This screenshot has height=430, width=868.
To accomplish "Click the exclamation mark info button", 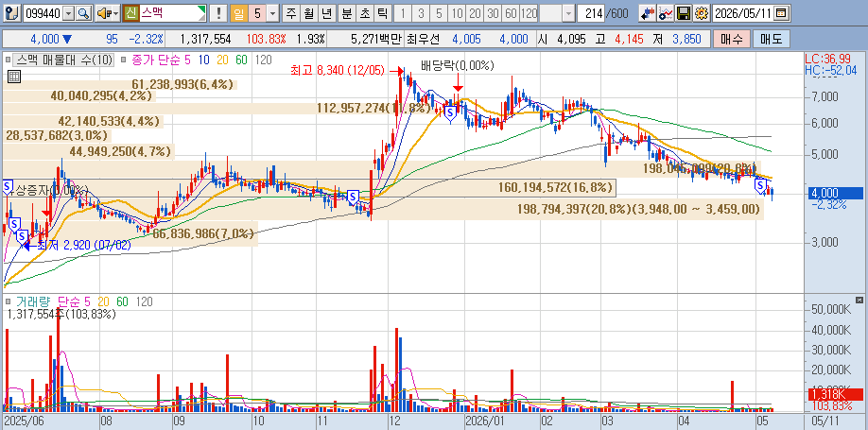I will (218, 13).
